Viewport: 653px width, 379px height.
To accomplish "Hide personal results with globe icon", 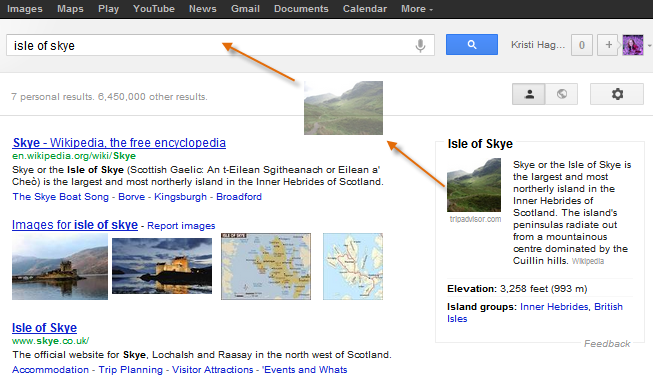I will point(561,94).
